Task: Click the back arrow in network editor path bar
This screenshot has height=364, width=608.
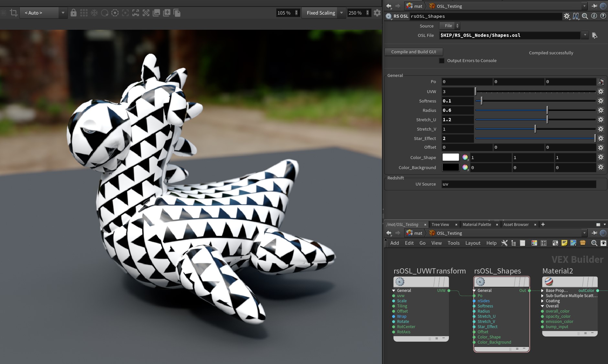Action: tap(389, 233)
